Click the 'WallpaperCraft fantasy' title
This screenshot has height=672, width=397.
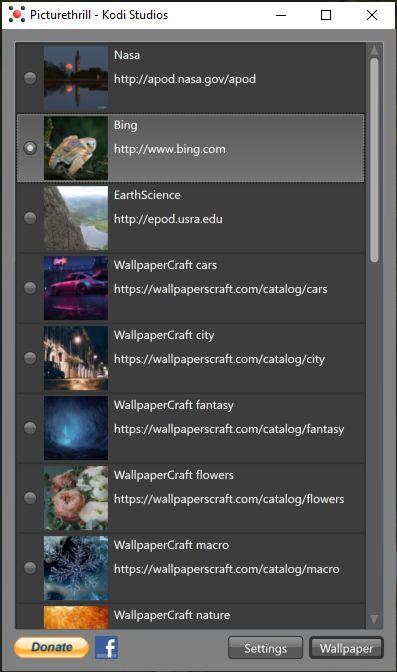point(174,405)
